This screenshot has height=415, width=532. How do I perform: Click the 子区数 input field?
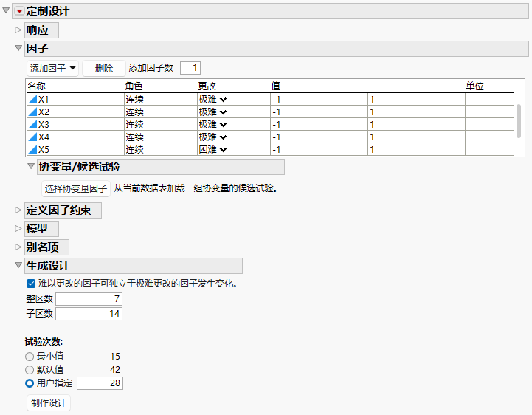tap(89, 313)
